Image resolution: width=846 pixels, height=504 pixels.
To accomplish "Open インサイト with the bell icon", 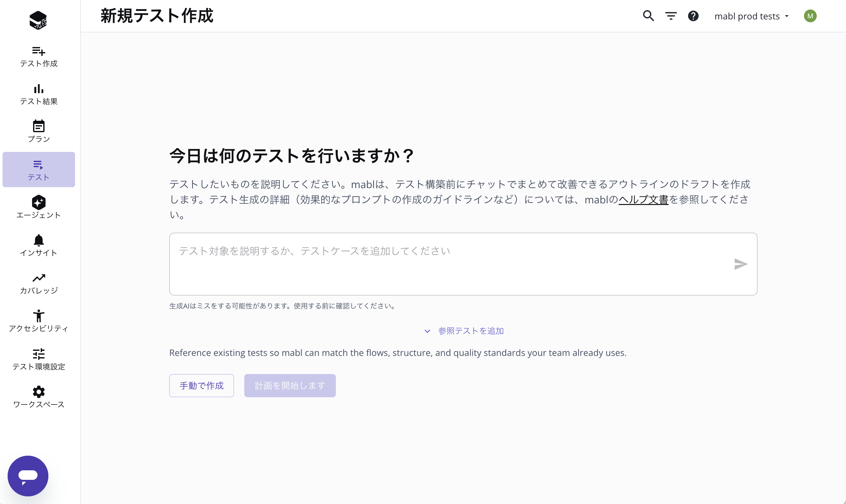I will click(39, 245).
